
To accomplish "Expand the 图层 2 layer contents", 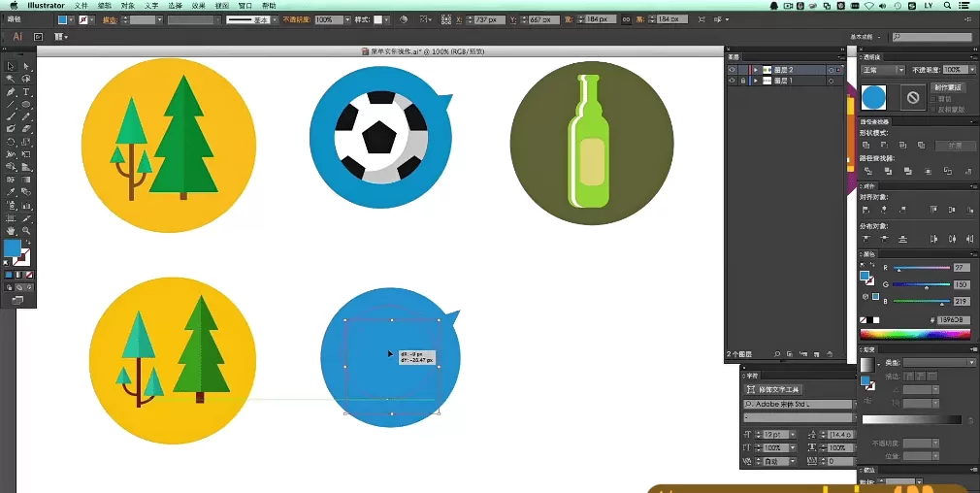I will coord(755,70).
